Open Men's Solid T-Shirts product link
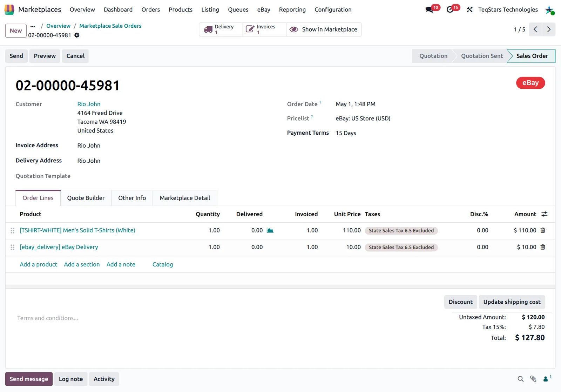The image size is (561, 392). 77,230
